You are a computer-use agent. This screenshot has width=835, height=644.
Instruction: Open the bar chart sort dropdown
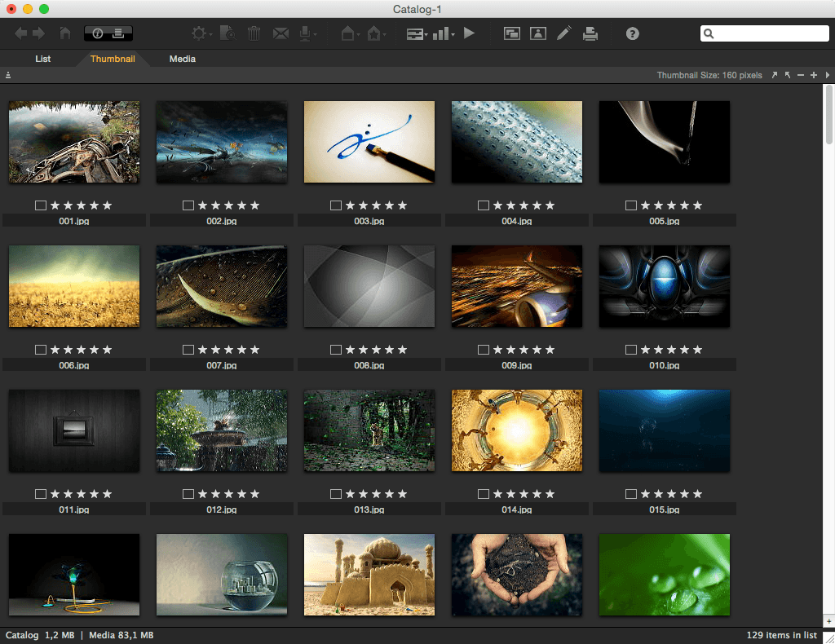click(x=443, y=33)
